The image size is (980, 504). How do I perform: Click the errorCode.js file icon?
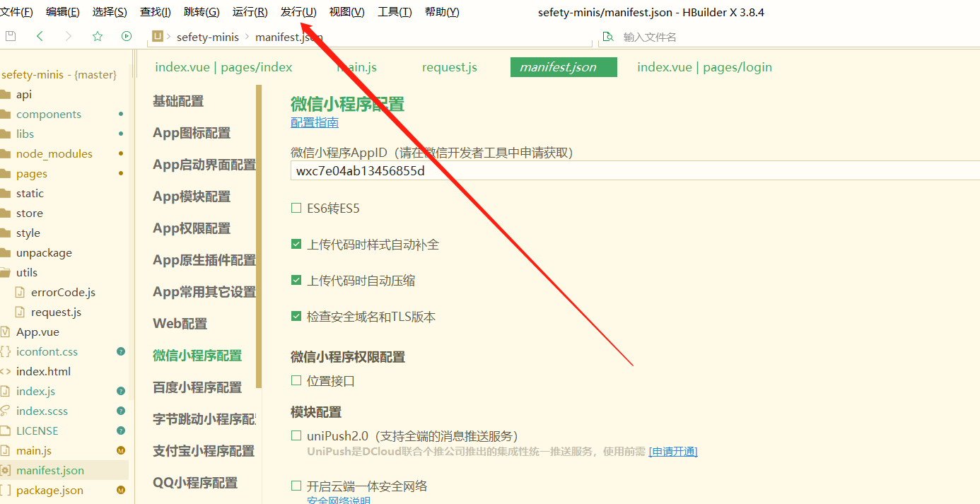click(x=20, y=293)
